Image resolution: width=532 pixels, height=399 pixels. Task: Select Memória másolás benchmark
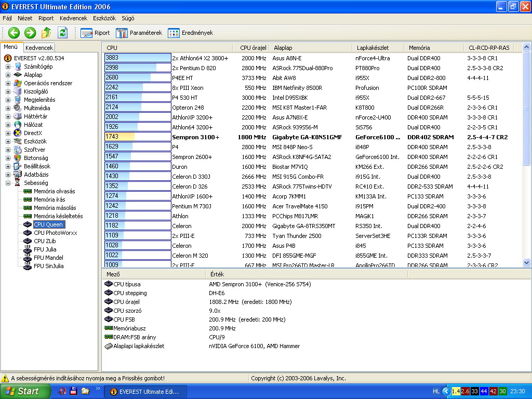click(55, 208)
